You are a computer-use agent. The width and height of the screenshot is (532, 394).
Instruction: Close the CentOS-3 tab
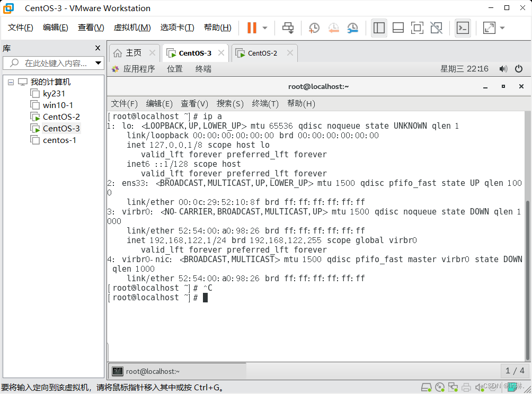pos(221,53)
